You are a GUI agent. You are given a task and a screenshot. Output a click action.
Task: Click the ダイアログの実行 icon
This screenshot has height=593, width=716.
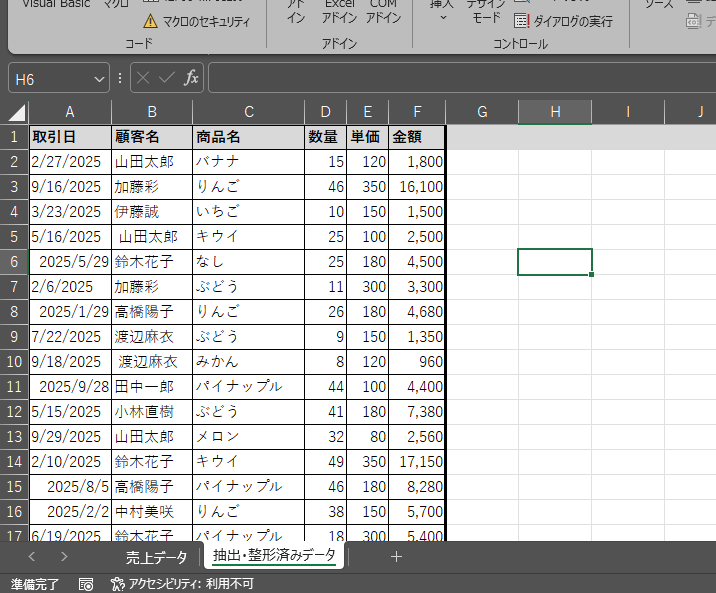(x=521, y=21)
